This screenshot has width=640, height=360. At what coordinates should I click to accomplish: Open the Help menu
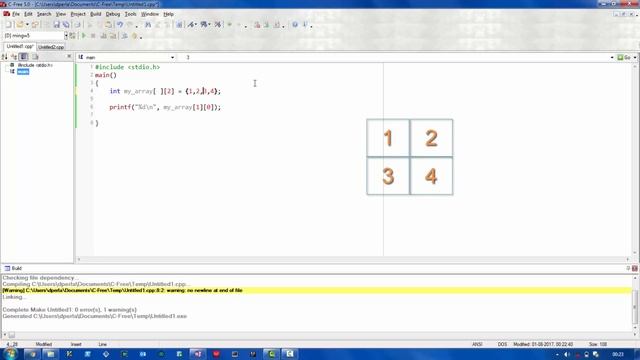pyautogui.click(x=169, y=14)
